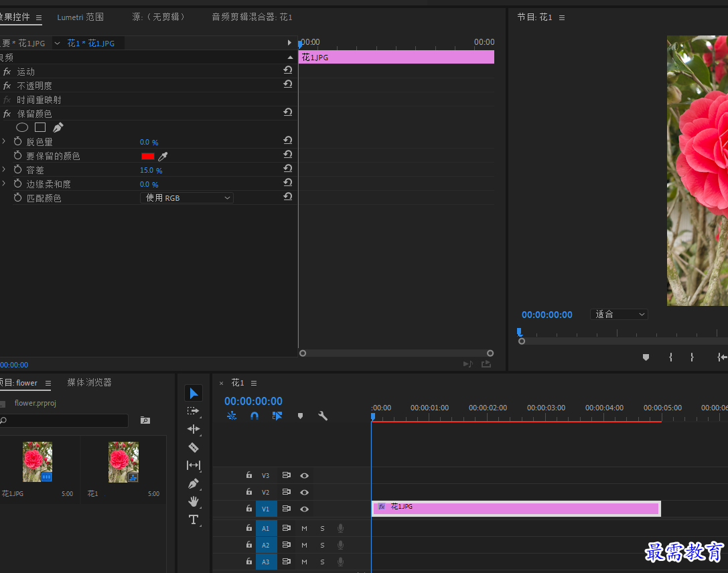Hide track V1 with eye icon
Screen dimensions: 728x573
pos(305,509)
